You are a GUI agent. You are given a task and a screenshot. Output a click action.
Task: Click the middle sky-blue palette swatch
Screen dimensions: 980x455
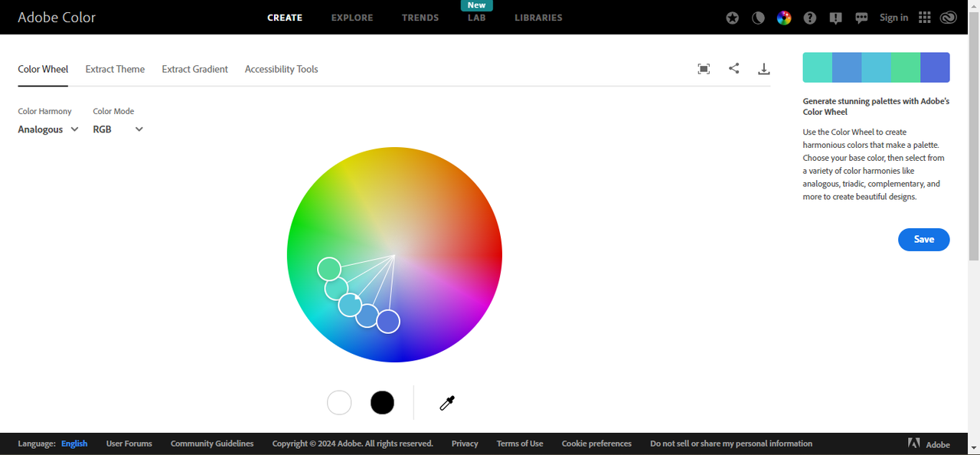tap(876, 67)
